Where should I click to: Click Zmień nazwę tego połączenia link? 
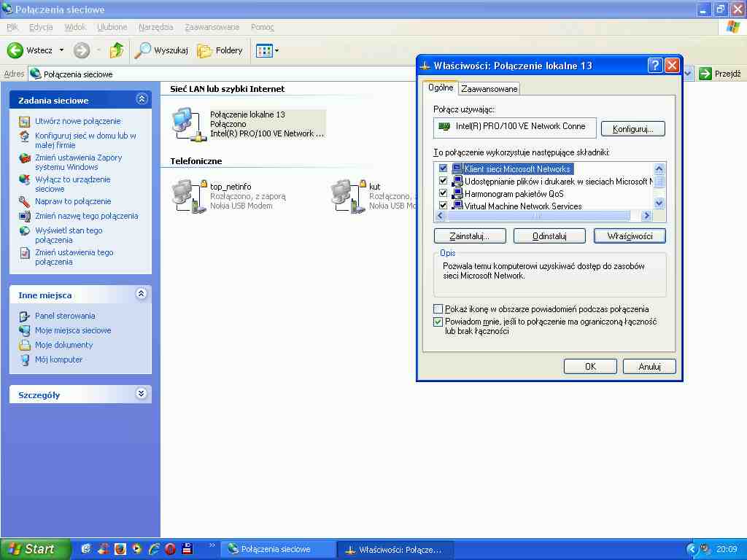click(x=86, y=216)
